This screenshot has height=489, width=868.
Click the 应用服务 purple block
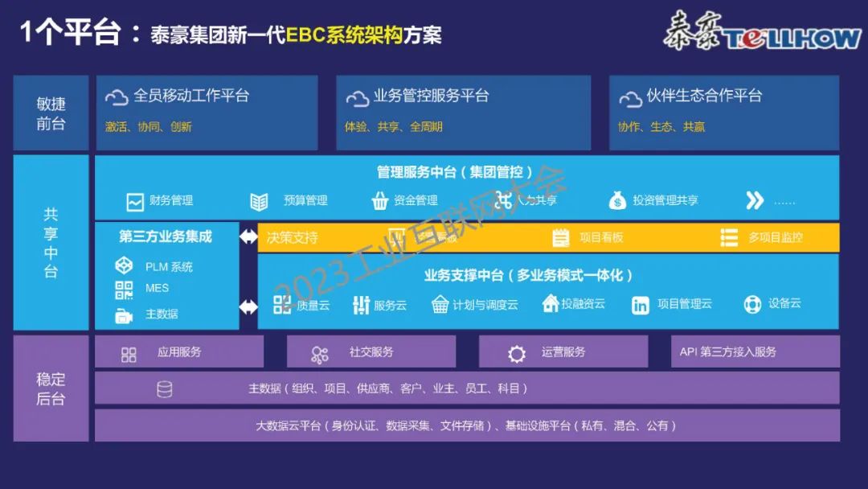(x=179, y=352)
